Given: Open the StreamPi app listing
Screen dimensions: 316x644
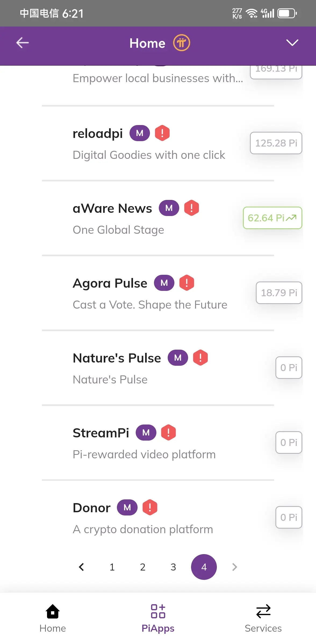Looking at the screenshot, I should pos(158,443).
